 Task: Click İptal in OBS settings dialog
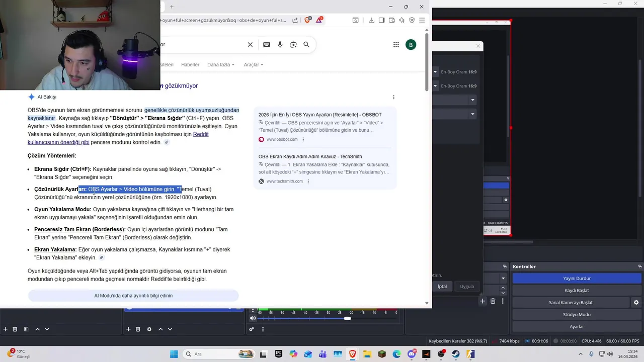[x=442, y=287]
